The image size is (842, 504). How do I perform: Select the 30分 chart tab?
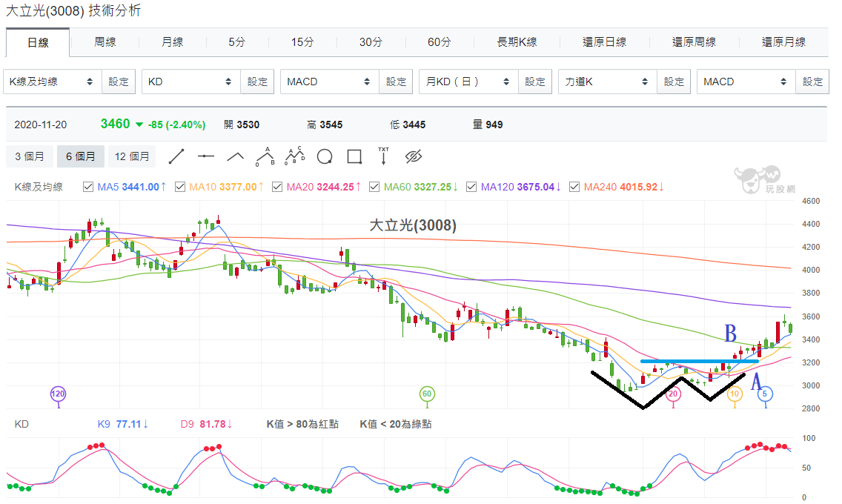click(x=371, y=42)
